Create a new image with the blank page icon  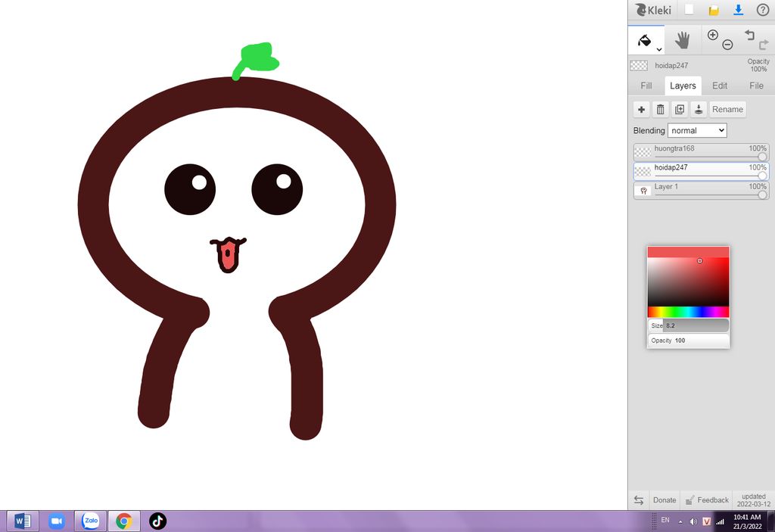pyautogui.click(x=689, y=10)
